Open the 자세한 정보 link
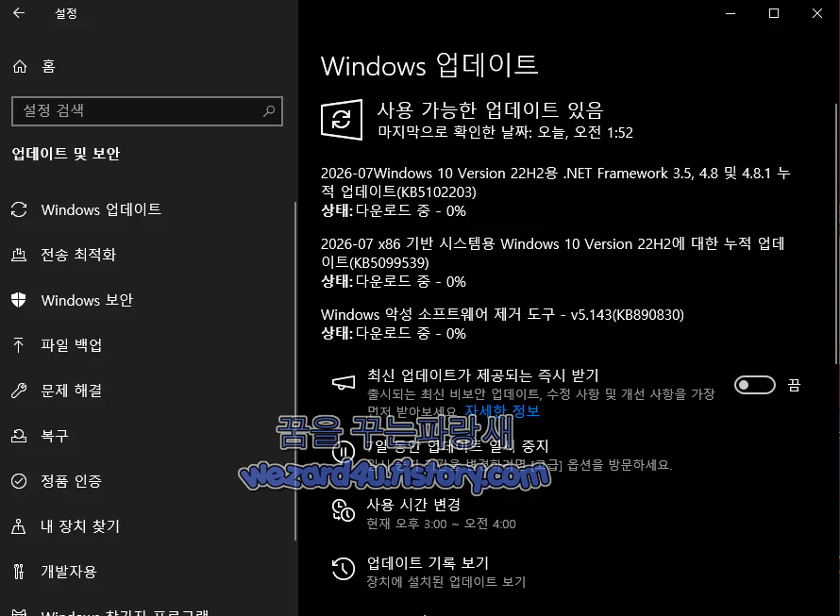Viewport: 840px width, 616px height. point(502,411)
